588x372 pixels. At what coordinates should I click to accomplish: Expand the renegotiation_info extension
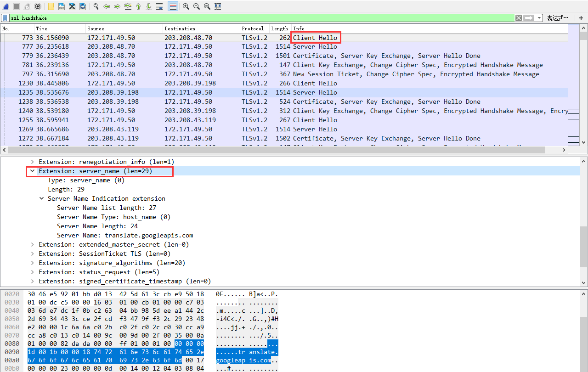click(33, 162)
